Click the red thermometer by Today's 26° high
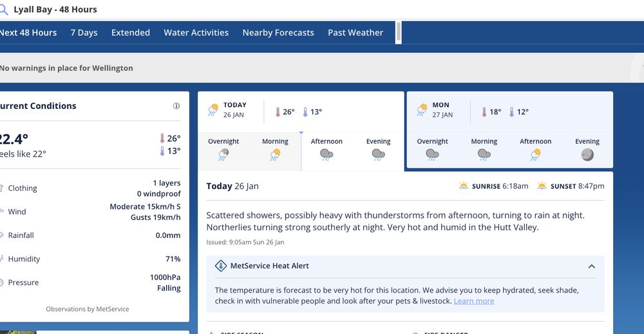Image resolution: width=644 pixels, height=334 pixels. click(x=278, y=112)
